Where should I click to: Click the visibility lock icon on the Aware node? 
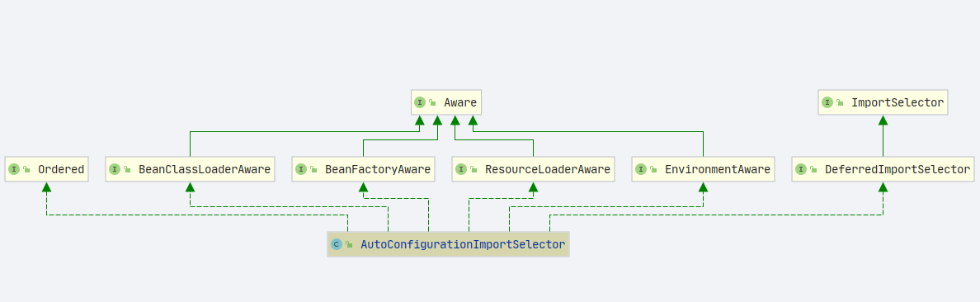point(432,103)
